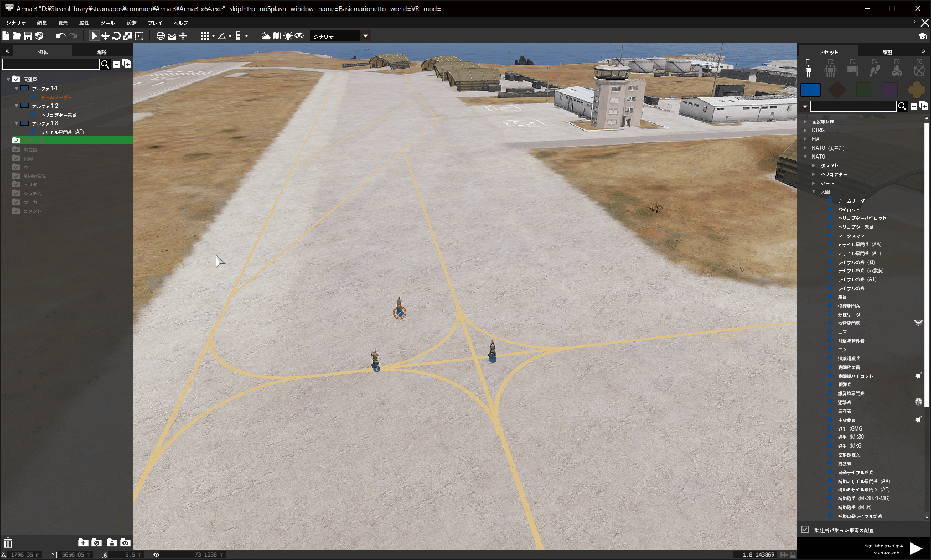
Task: Select ライフル銃兵 (AT) unit in asset list
Action: pyautogui.click(x=857, y=279)
